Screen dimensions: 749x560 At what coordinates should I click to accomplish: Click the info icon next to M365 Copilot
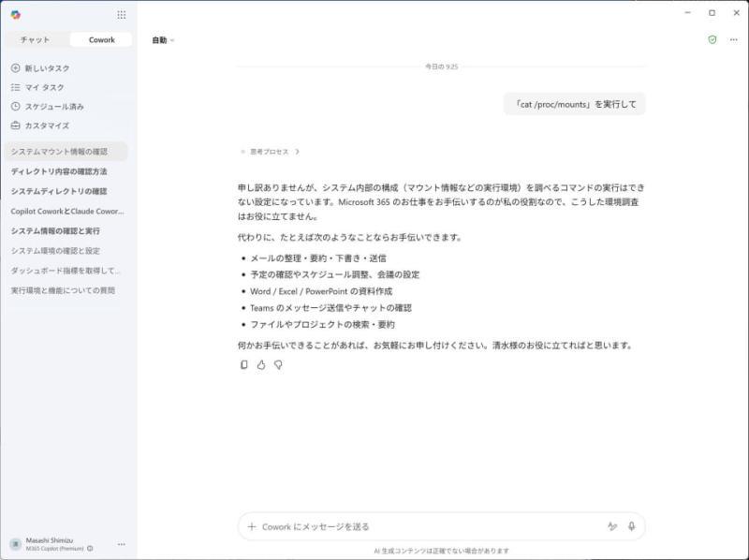click(x=90, y=549)
